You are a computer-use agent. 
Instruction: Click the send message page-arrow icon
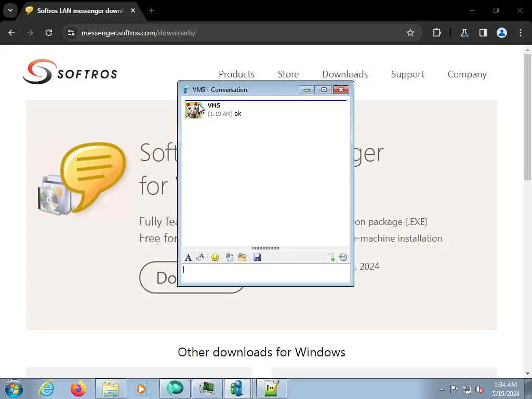[330, 258]
